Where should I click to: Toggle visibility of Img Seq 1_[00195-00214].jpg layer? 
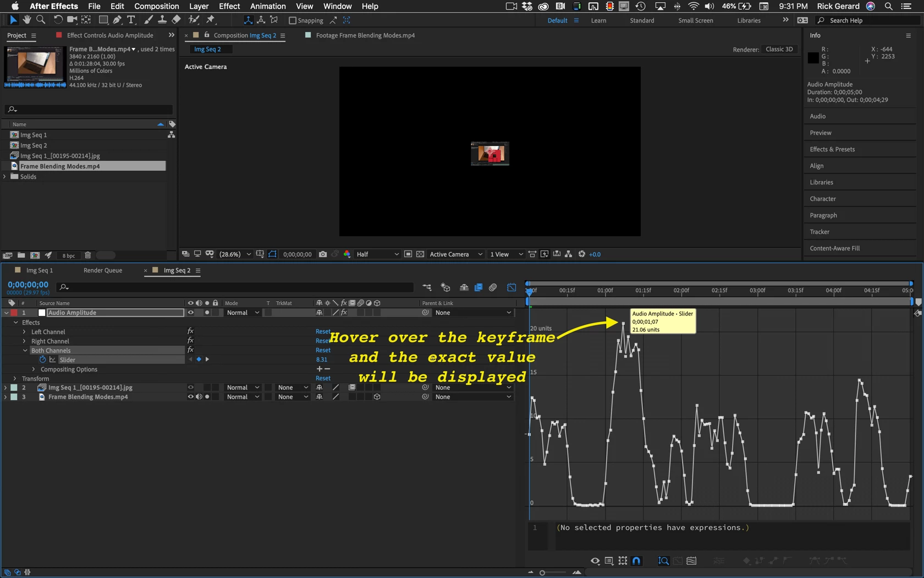click(x=191, y=388)
